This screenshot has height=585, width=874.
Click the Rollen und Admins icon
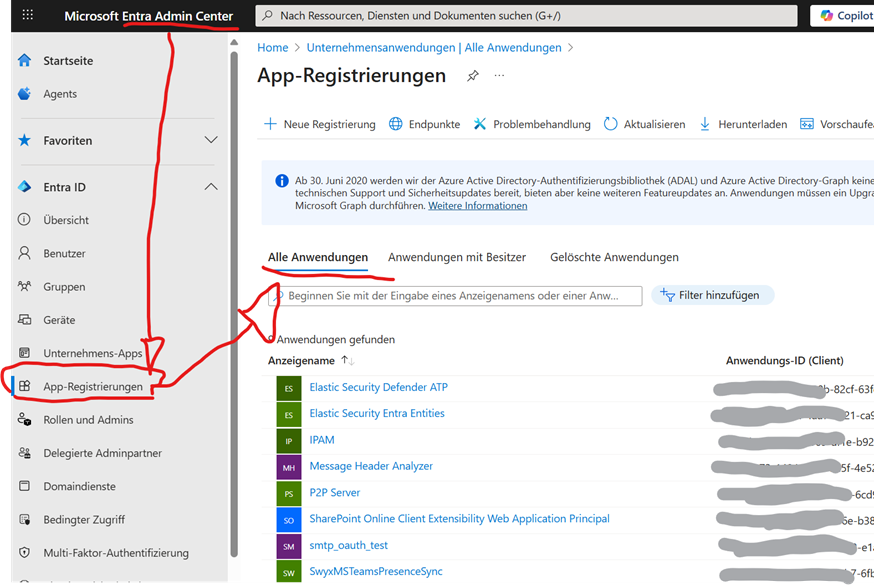point(25,419)
